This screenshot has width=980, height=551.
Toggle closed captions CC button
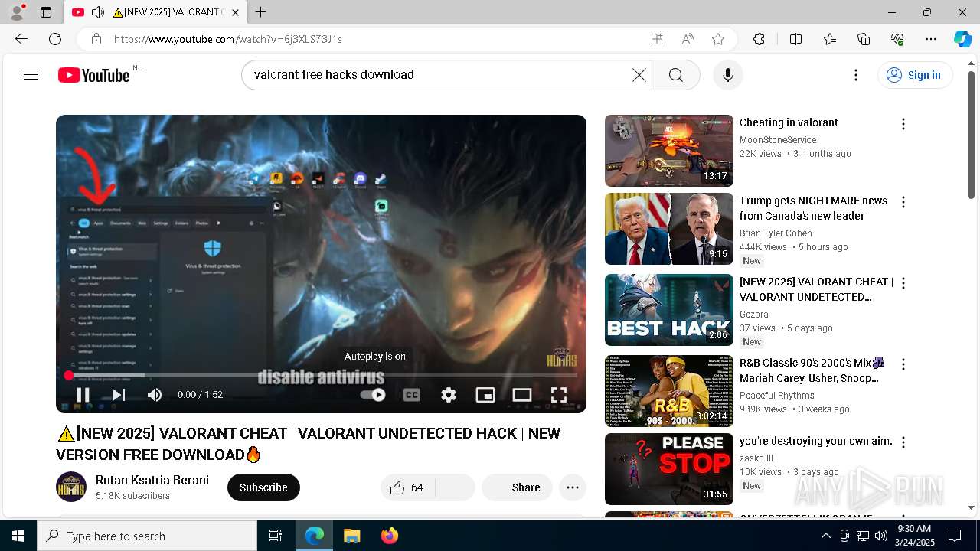click(x=412, y=395)
